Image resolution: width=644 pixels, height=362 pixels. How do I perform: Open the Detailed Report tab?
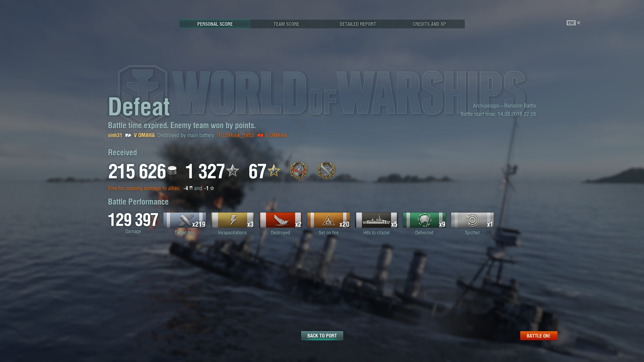(x=358, y=24)
